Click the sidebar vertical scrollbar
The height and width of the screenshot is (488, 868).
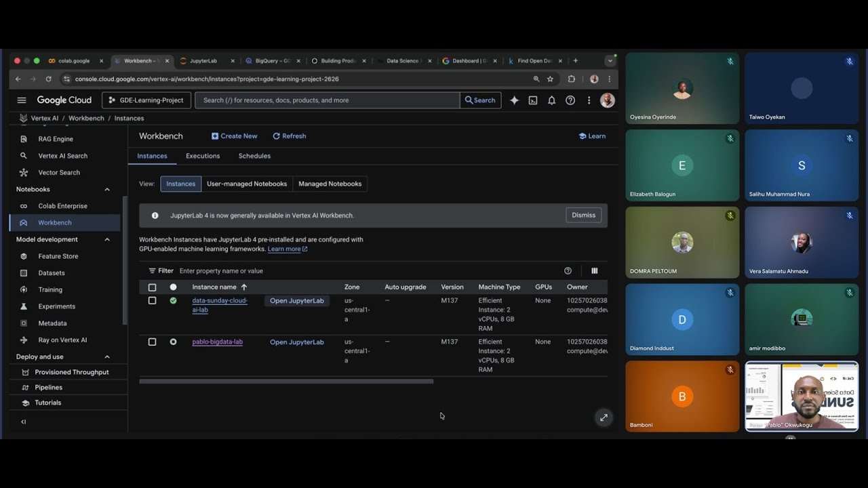(x=124, y=260)
